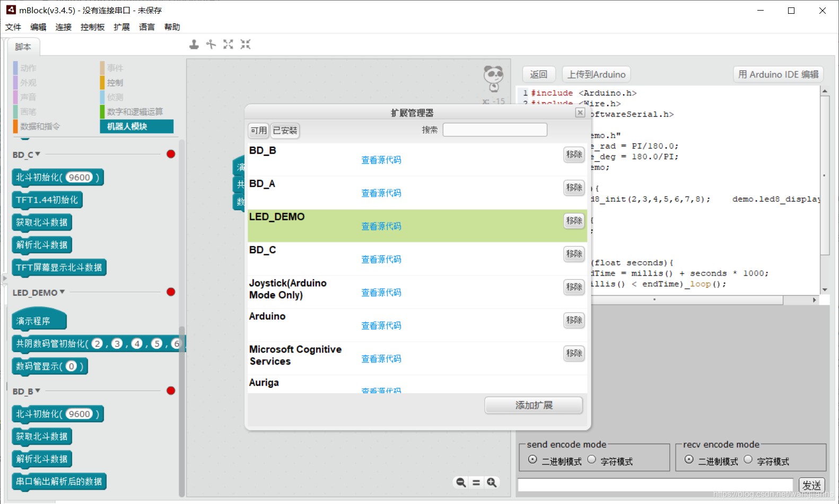
Task: Select the duplicate stamp tool icon
Action: tap(194, 45)
